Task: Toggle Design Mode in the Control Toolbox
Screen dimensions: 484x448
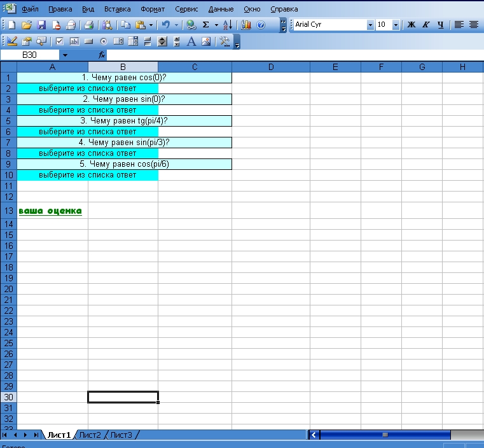Action: point(11,41)
